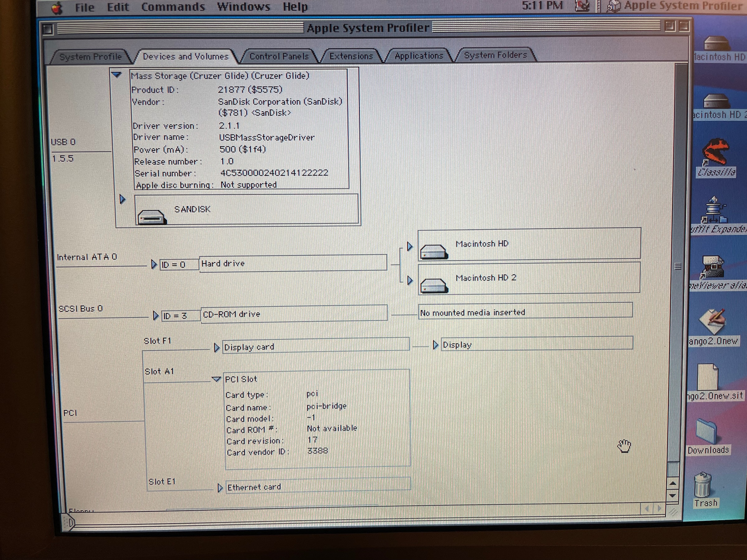Collapse the Mass Storage Cruzer Glide details

pos(116,75)
